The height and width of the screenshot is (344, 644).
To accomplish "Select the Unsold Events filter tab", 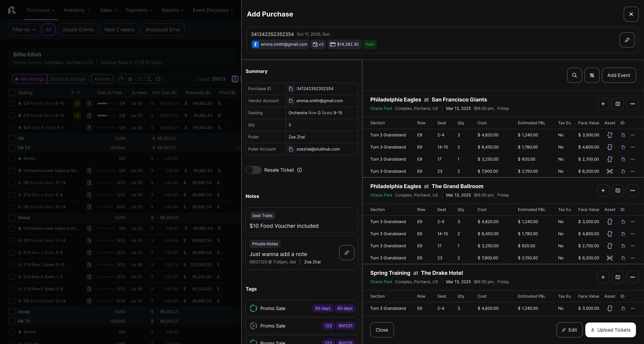I will coord(78,30).
